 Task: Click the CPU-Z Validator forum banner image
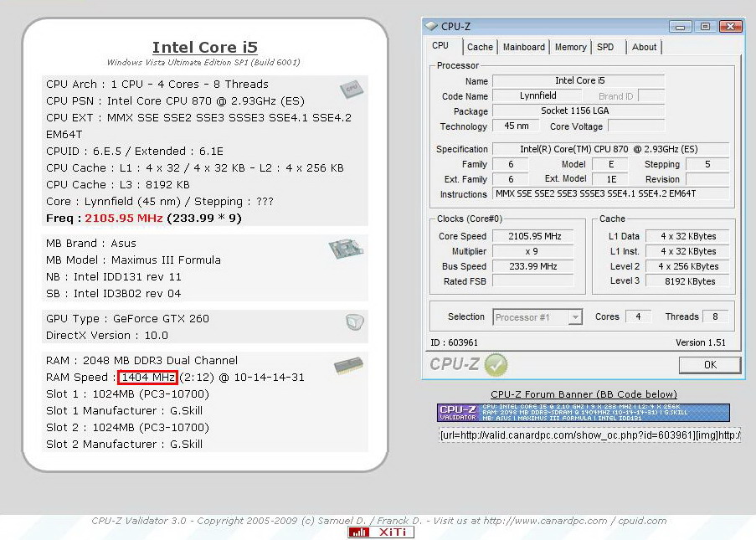coord(584,413)
